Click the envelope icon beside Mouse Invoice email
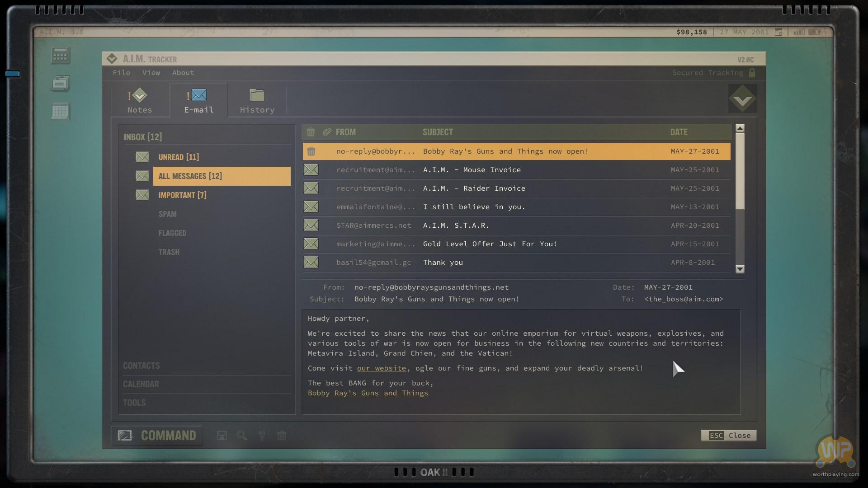 pos(311,170)
